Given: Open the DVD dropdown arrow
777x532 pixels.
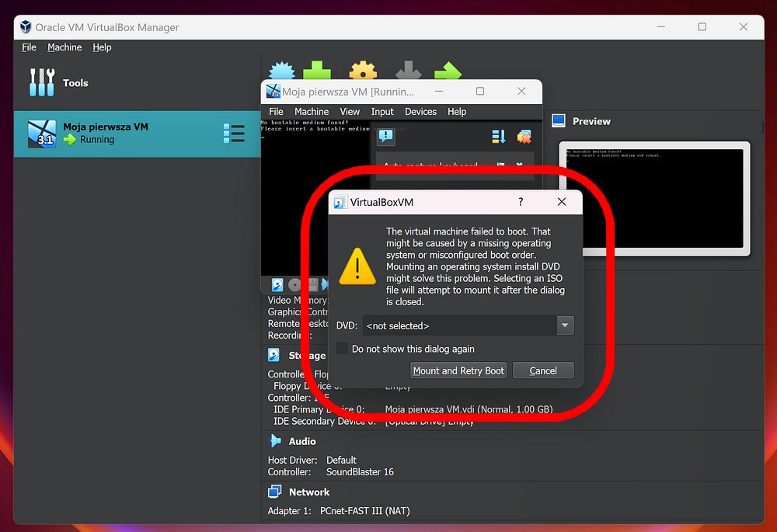Looking at the screenshot, I should (565, 325).
